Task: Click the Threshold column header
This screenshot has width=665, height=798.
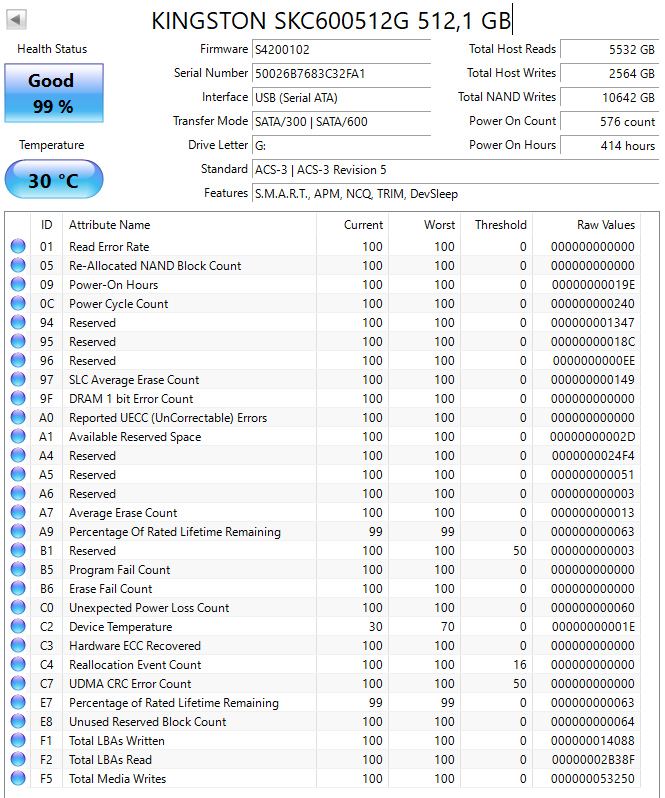Action: coord(500,225)
